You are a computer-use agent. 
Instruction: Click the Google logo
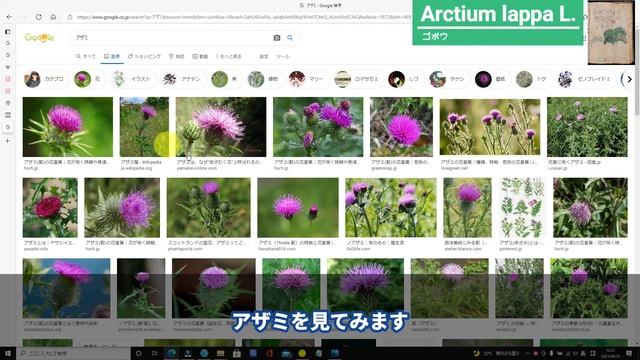(39, 38)
